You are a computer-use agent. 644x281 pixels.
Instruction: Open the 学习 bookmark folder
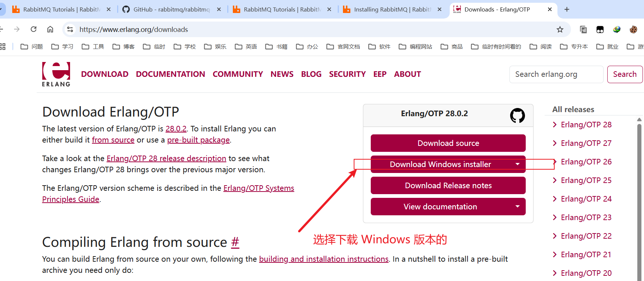click(62, 46)
